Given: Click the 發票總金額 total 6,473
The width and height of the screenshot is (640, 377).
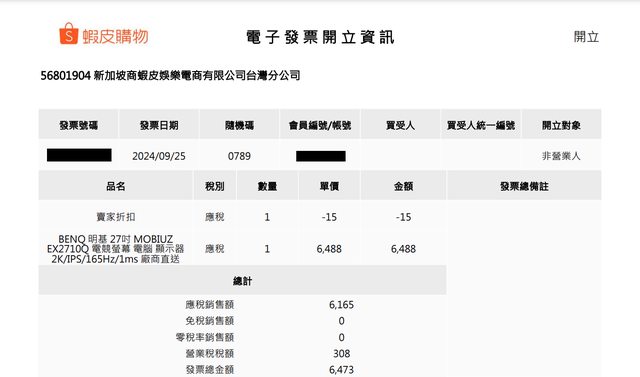Looking at the screenshot, I should tap(341, 370).
